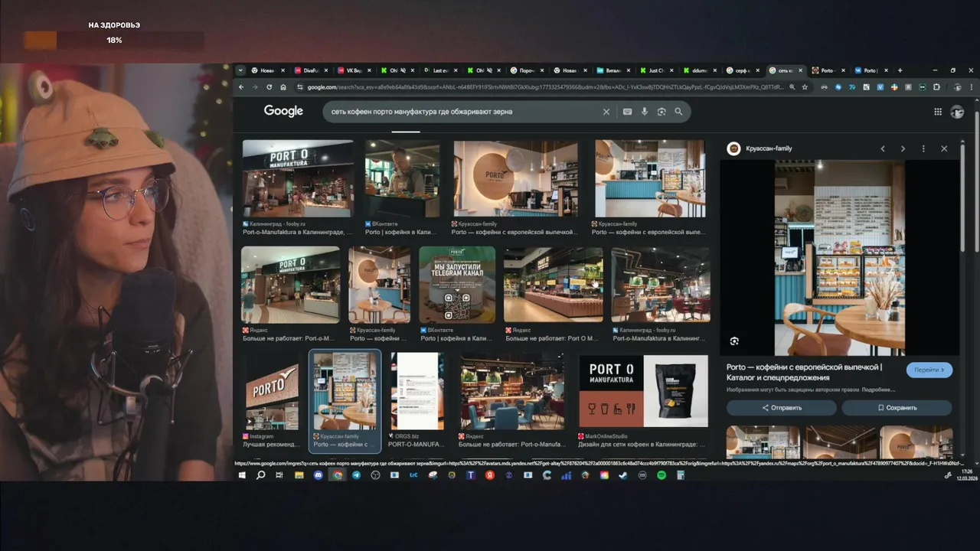Image resolution: width=980 pixels, height=551 pixels.
Task: Open the Круассан-family source in preview header
Action: point(759,148)
